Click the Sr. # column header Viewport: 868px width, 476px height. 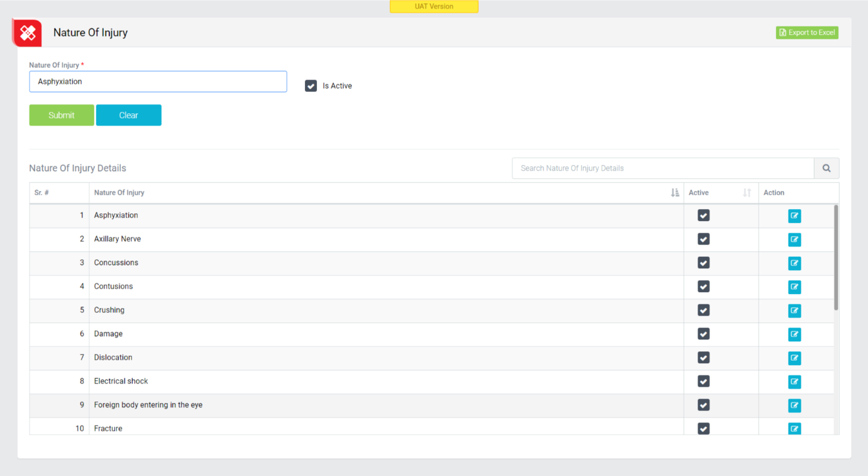pos(59,193)
